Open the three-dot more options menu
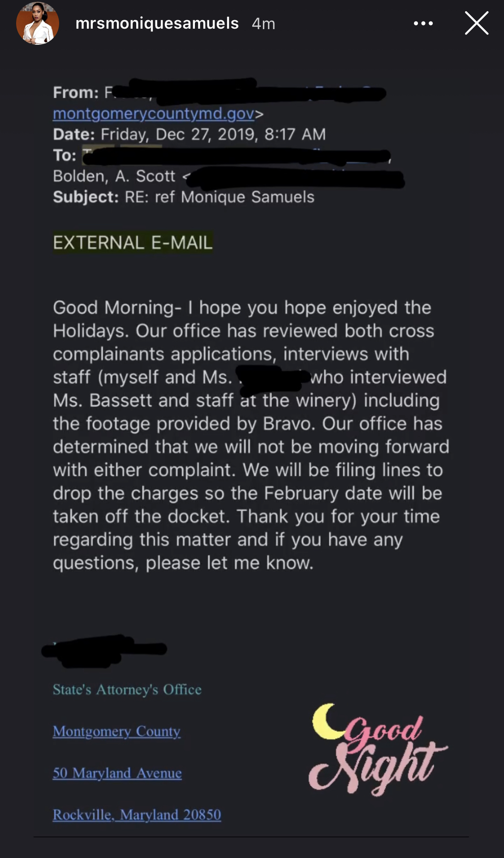 click(423, 23)
